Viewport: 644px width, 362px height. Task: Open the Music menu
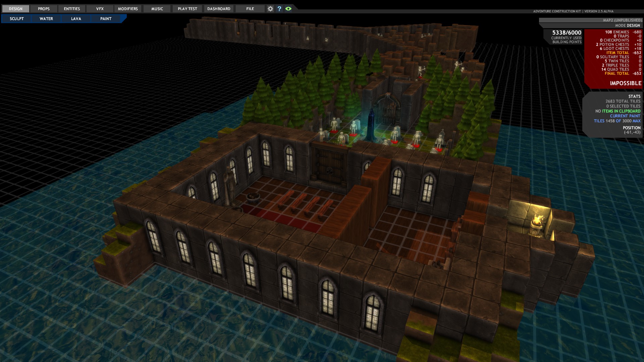click(x=157, y=9)
